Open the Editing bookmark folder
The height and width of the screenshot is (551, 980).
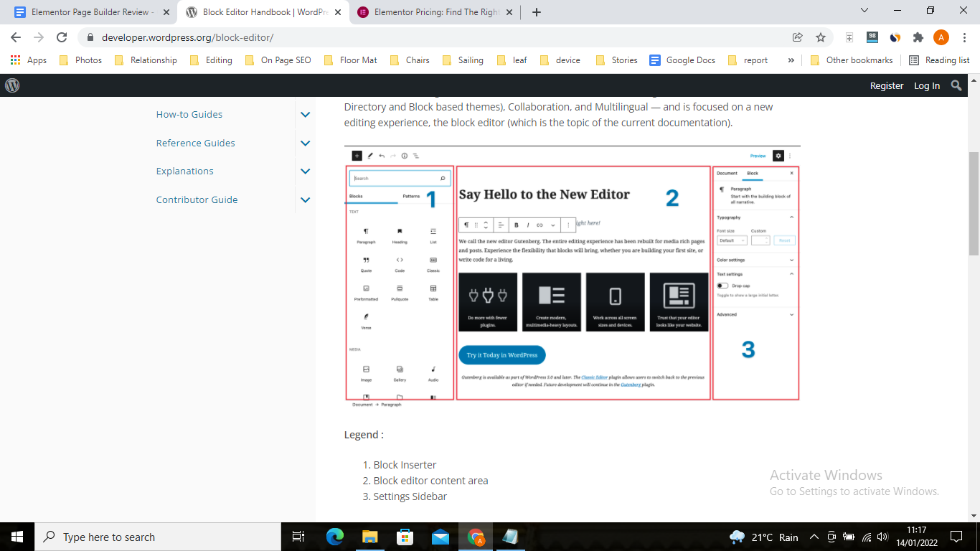tap(211, 60)
